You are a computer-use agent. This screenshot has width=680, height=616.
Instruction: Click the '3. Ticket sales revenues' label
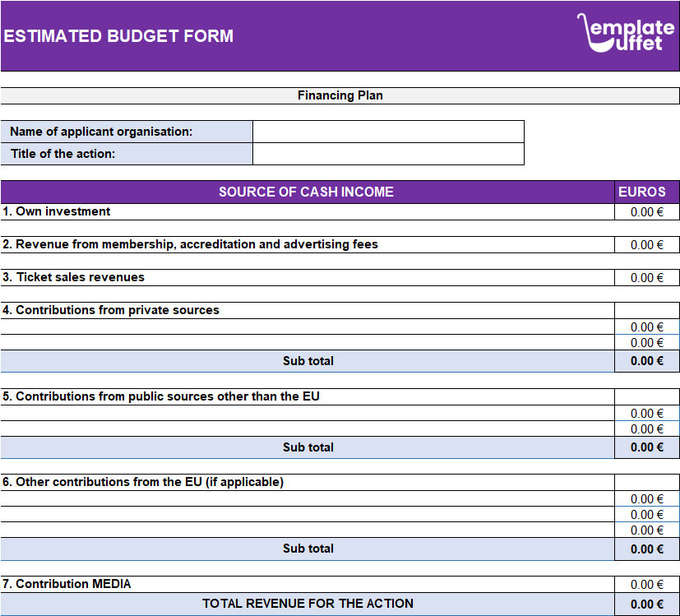coord(73,277)
